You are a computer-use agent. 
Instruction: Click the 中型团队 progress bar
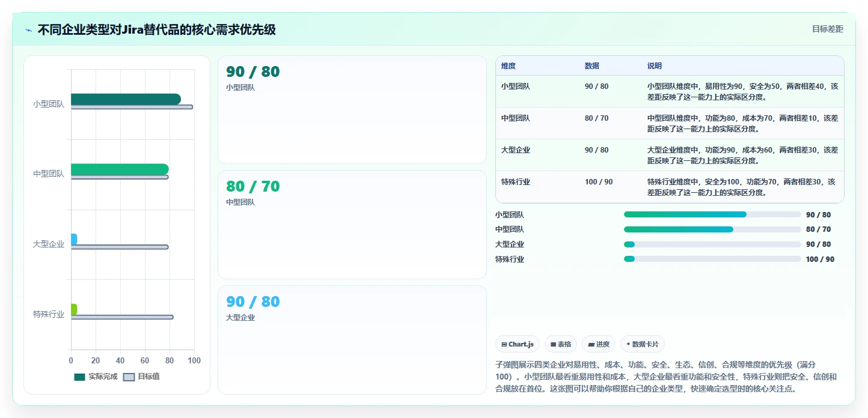(x=712, y=229)
